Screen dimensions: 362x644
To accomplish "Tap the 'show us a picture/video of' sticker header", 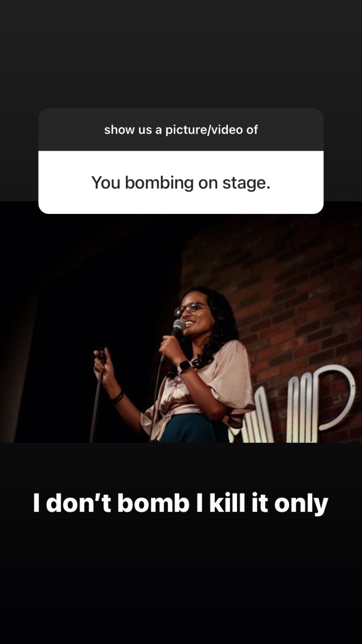I will pyautogui.click(x=181, y=129).
